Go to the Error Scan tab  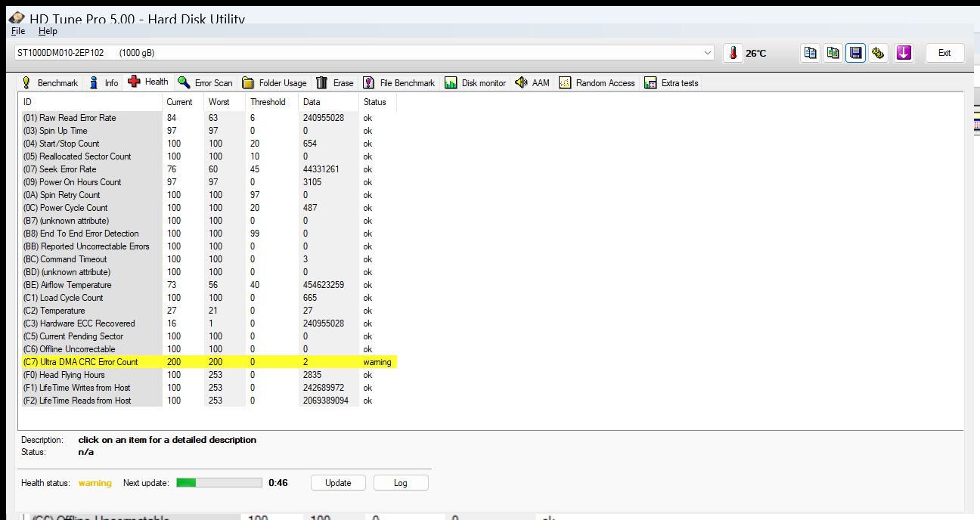coord(206,83)
